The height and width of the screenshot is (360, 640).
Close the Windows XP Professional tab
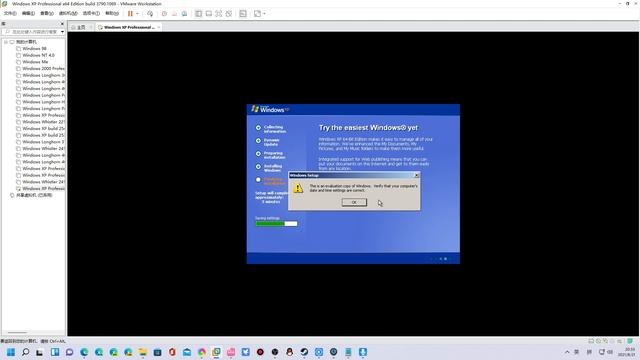(159, 27)
